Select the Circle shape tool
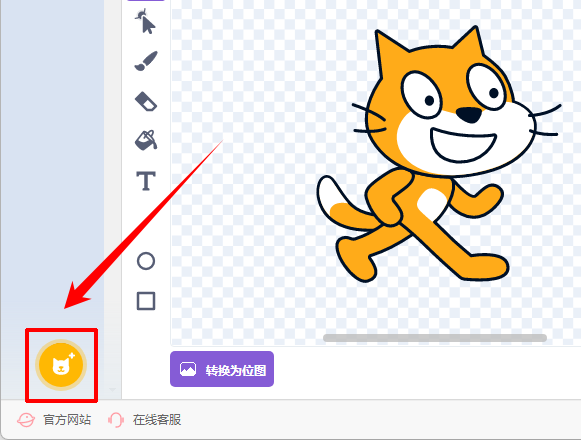The height and width of the screenshot is (440, 581). 146,261
